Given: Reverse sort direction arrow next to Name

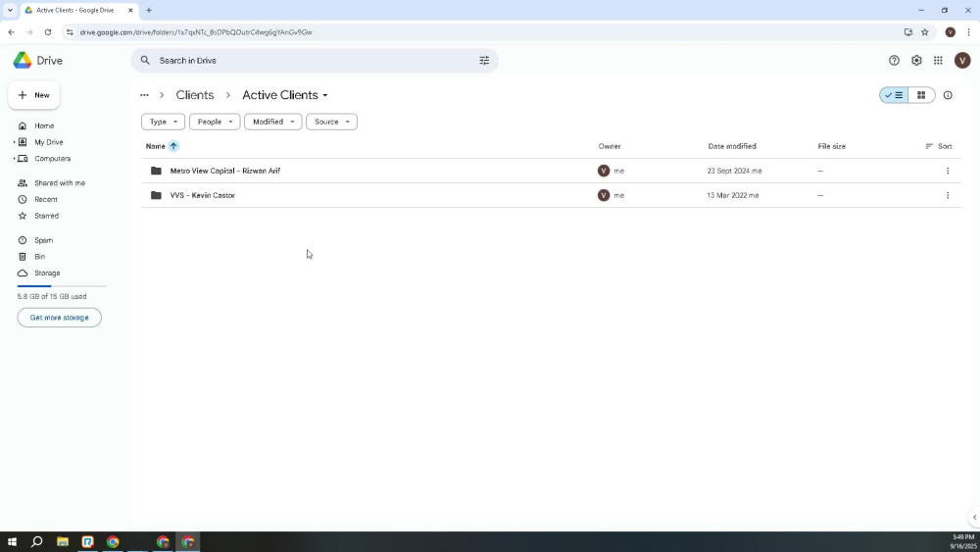Looking at the screenshot, I should (173, 146).
